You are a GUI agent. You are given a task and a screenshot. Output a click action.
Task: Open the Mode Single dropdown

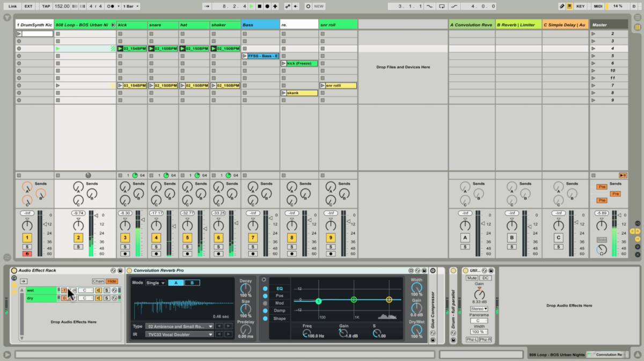tap(156, 283)
